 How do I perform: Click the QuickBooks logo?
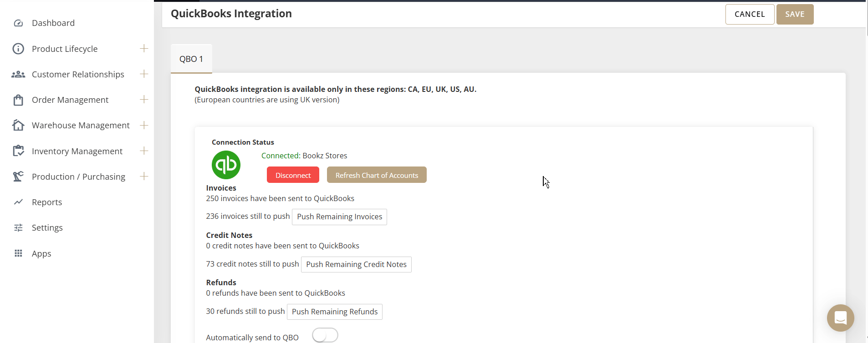click(226, 165)
